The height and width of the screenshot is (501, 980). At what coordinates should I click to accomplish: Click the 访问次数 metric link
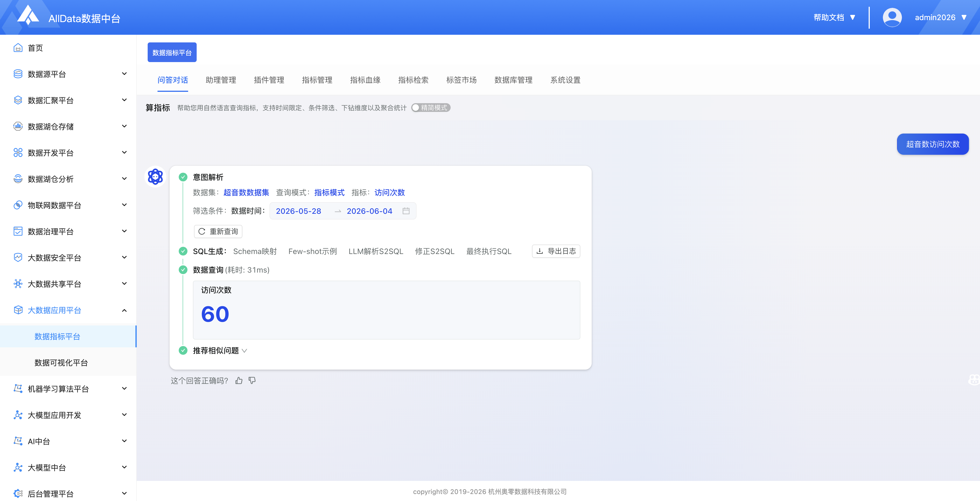tap(390, 193)
